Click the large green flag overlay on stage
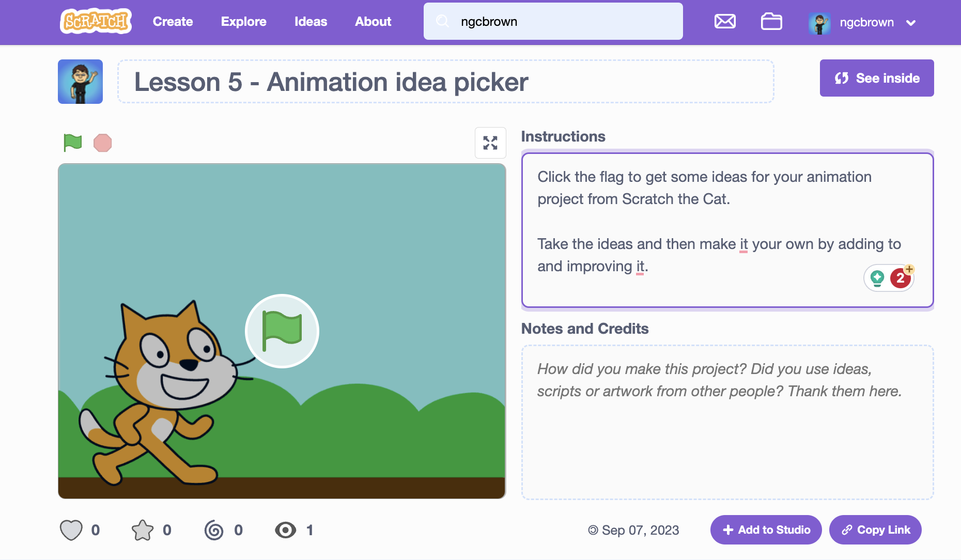The image size is (961, 560). pyautogui.click(x=282, y=331)
